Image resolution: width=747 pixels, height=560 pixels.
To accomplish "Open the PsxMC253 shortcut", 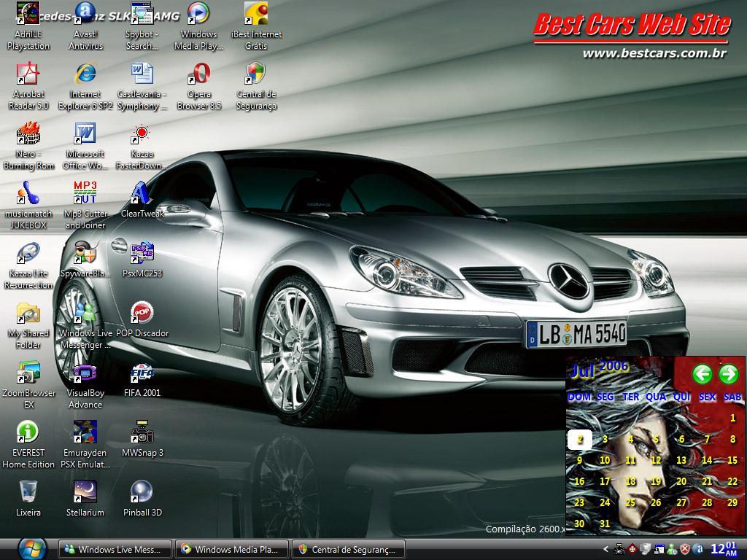I will (x=142, y=260).
